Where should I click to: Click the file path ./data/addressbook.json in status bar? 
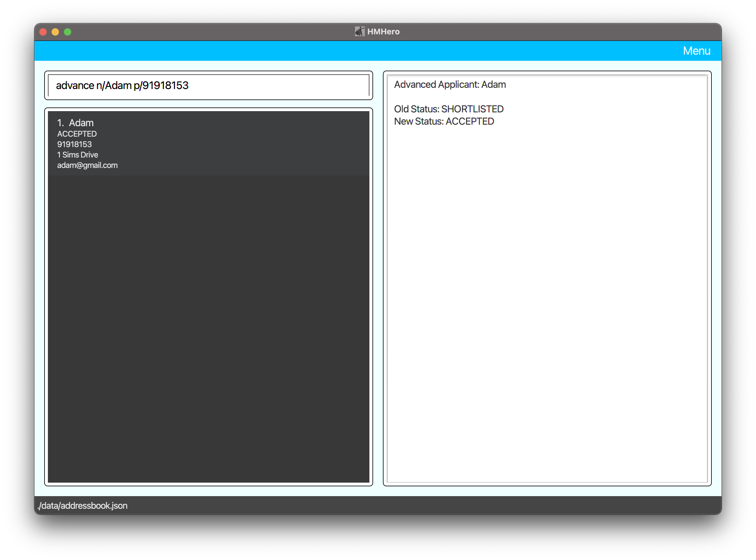point(82,505)
